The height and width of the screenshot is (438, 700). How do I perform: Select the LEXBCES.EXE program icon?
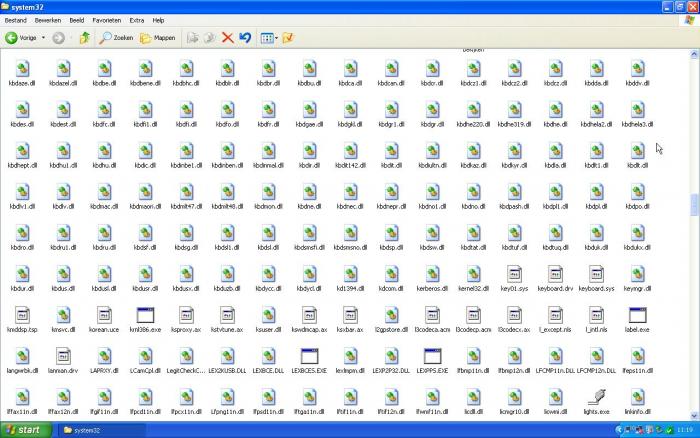[309, 356]
